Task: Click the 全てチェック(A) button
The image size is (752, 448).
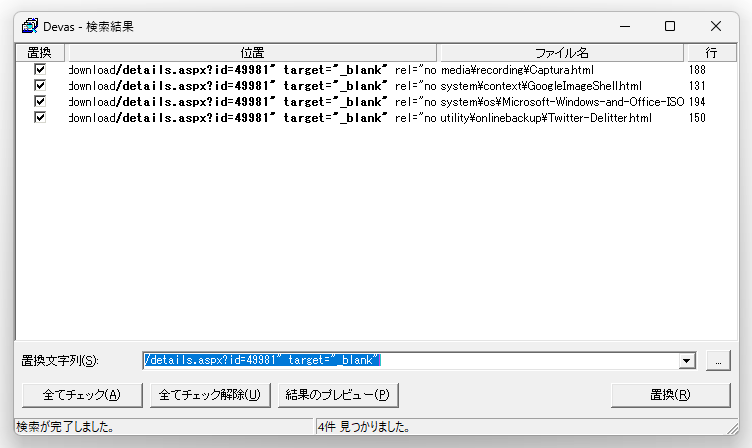Action: [x=82, y=395]
